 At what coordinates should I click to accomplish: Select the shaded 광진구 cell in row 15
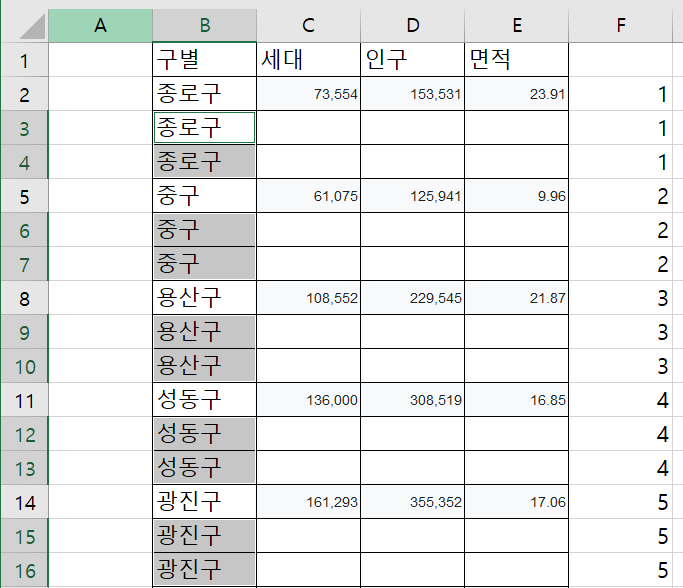click(204, 536)
